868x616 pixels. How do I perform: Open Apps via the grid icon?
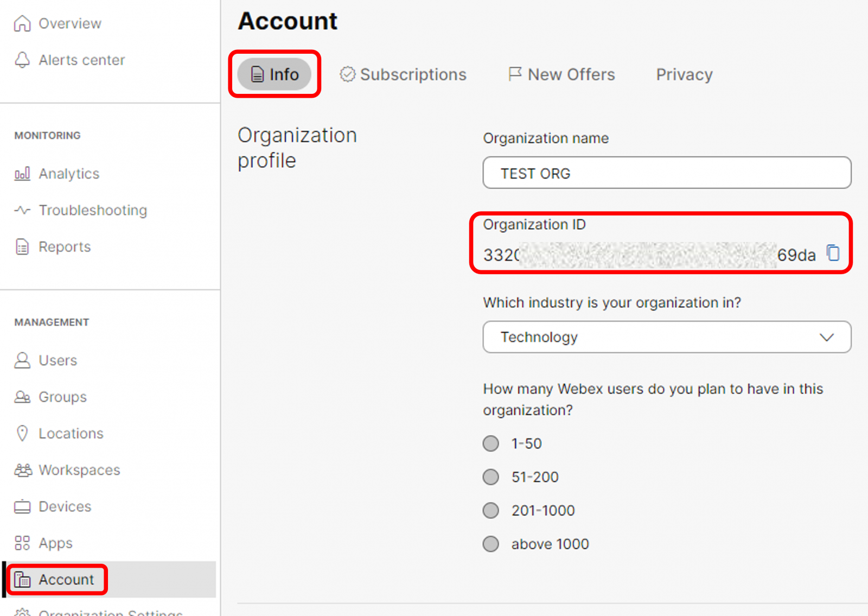22,543
